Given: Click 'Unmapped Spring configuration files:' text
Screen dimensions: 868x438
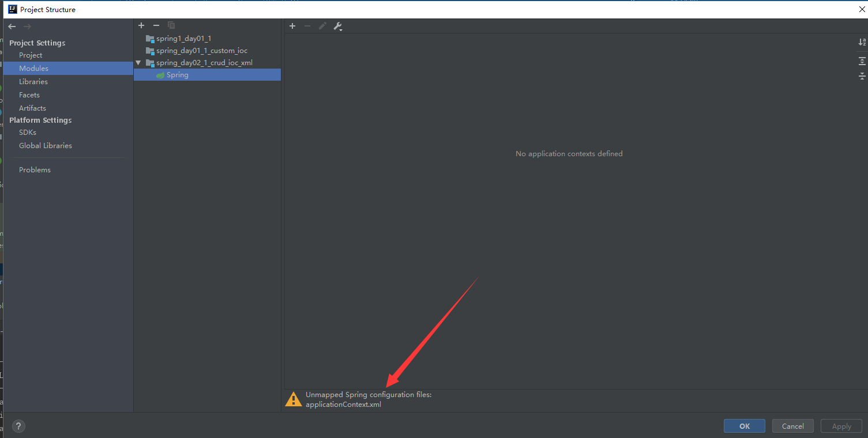Looking at the screenshot, I should (369, 395).
